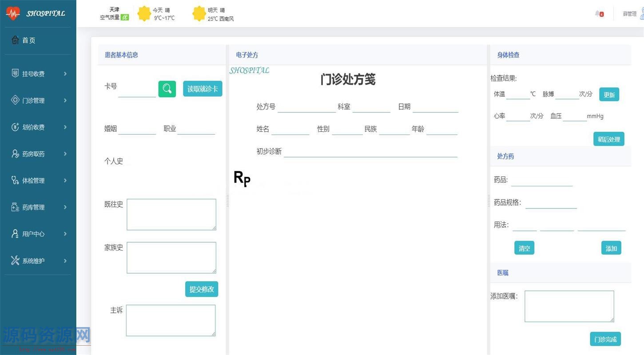Click 更新 button in 身体检查

coord(609,95)
